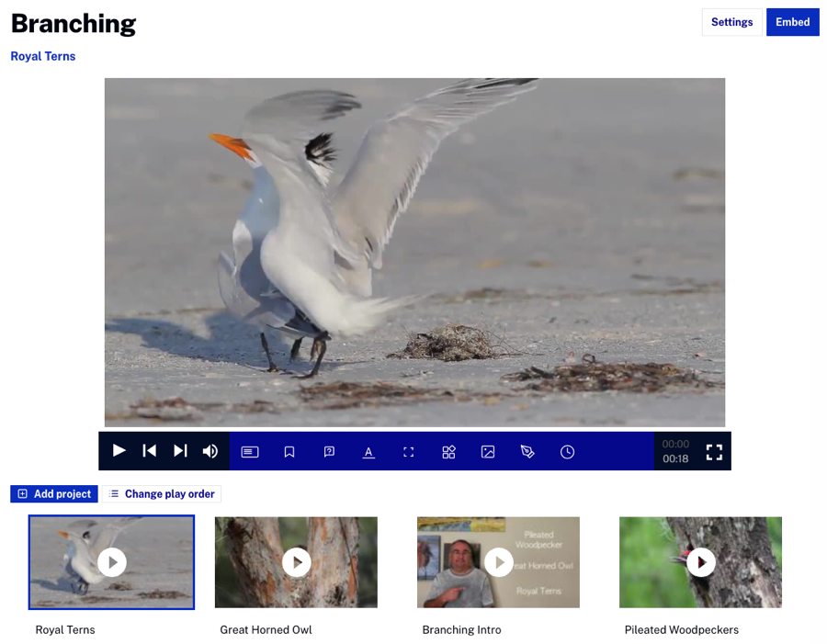Viewport: 827px width, 644px height.
Task: Skip to the next video
Action: (x=180, y=451)
